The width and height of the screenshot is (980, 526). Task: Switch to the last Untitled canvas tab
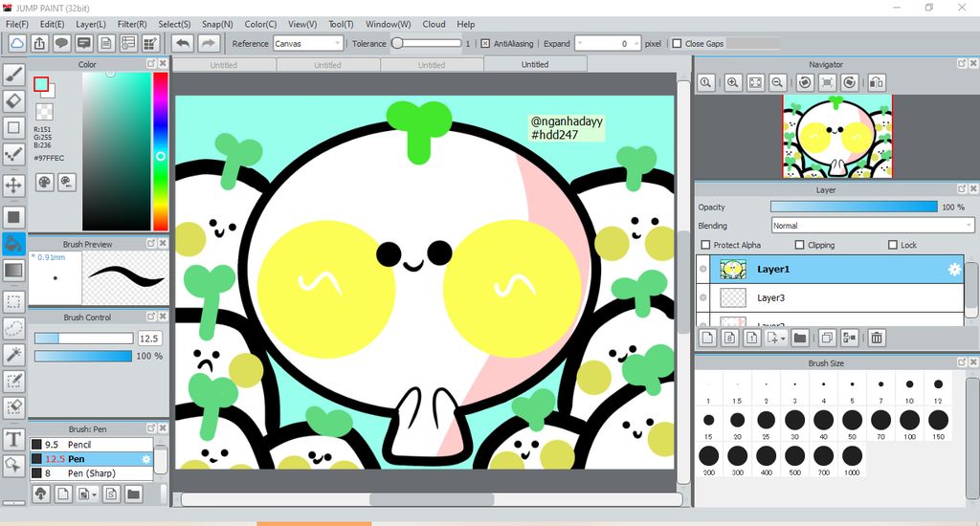(x=535, y=64)
